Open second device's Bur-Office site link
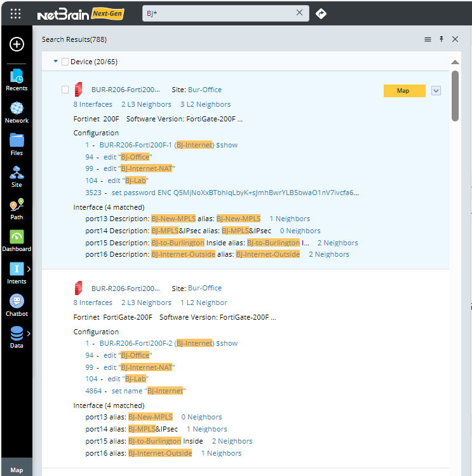This screenshot has width=472, height=476. [205, 288]
